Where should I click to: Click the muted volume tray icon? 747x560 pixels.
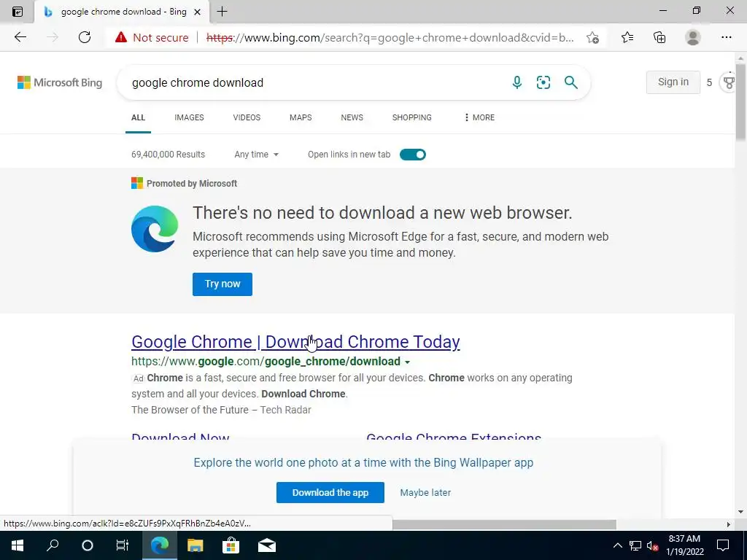pyautogui.click(x=653, y=545)
